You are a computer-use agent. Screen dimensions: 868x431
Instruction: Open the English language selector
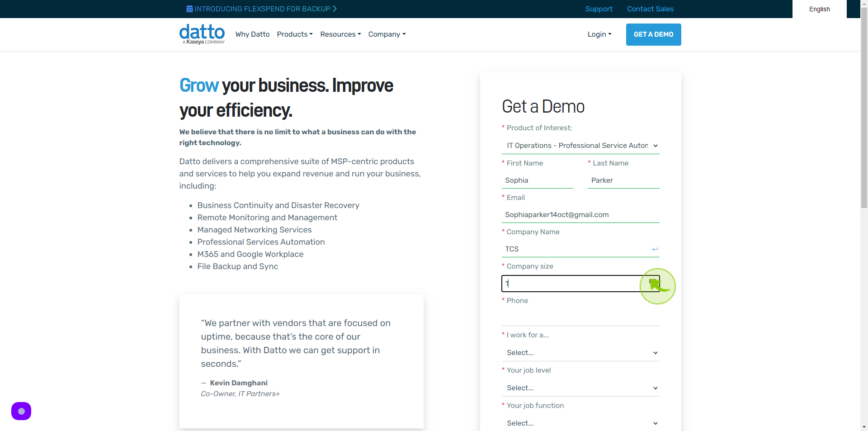tap(819, 9)
